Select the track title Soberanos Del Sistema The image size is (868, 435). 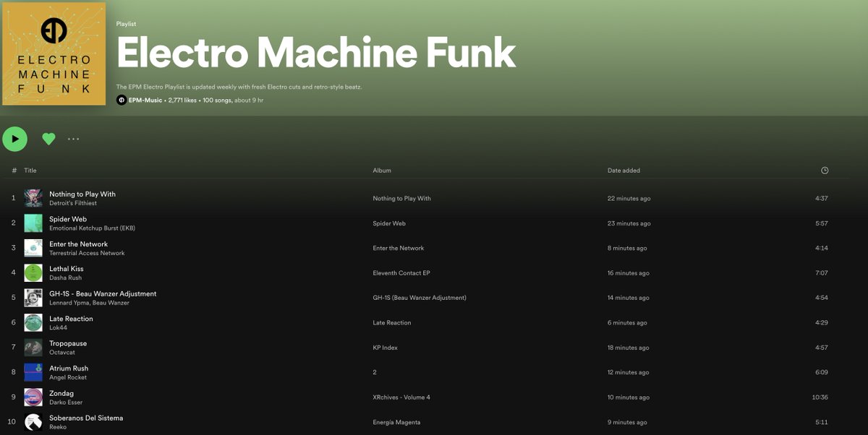pyautogui.click(x=86, y=418)
